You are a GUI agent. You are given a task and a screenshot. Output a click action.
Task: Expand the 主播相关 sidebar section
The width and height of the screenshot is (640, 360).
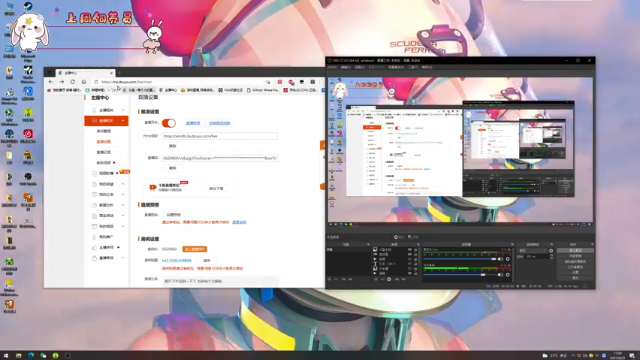click(106, 110)
